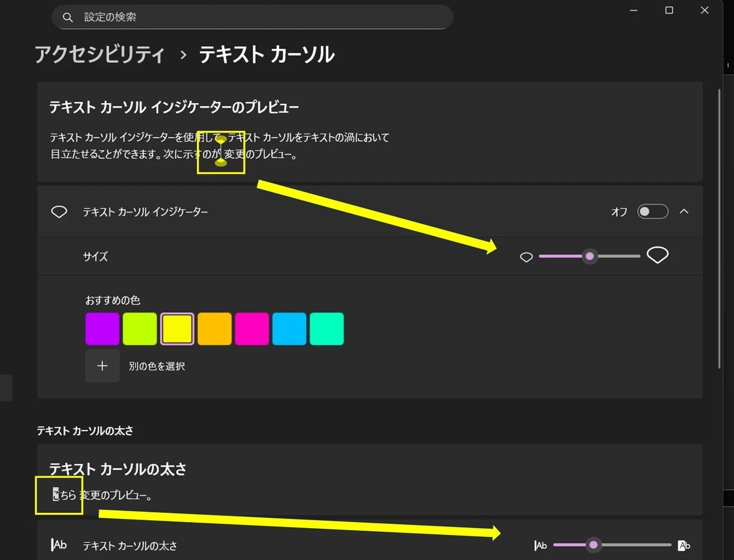
Task: Click the search magnifier icon
Action: click(x=68, y=17)
